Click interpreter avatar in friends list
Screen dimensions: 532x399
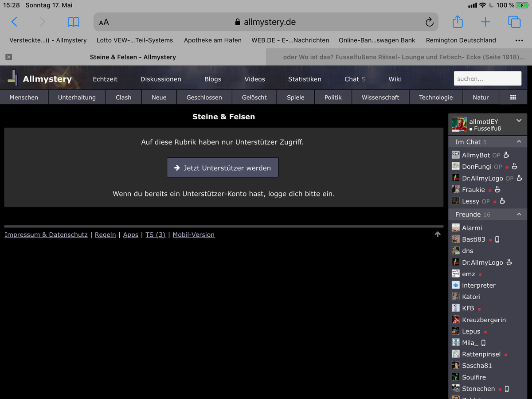tap(456, 286)
